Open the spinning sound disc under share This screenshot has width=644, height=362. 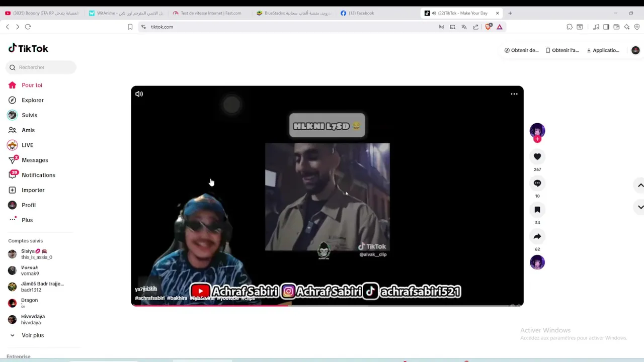pos(537,262)
